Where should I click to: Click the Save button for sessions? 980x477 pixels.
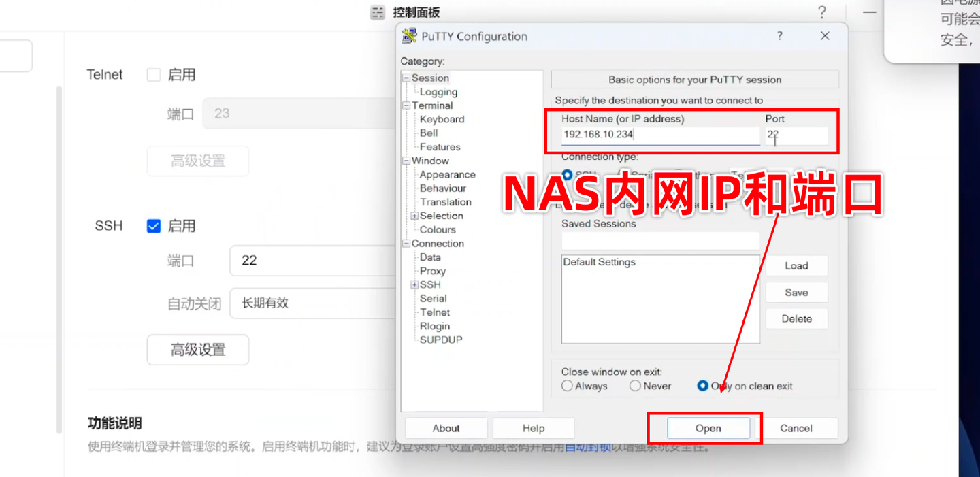click(x=796, y=293)
